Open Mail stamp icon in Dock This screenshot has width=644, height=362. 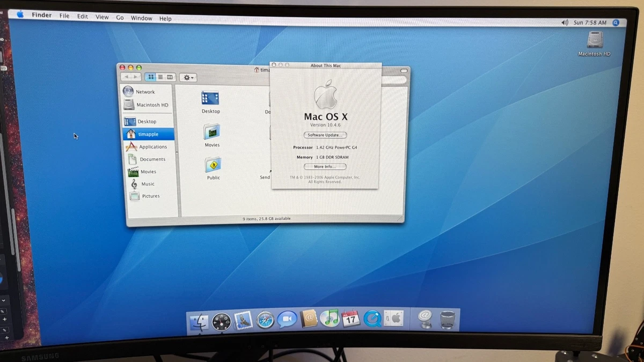pos(243,320)
